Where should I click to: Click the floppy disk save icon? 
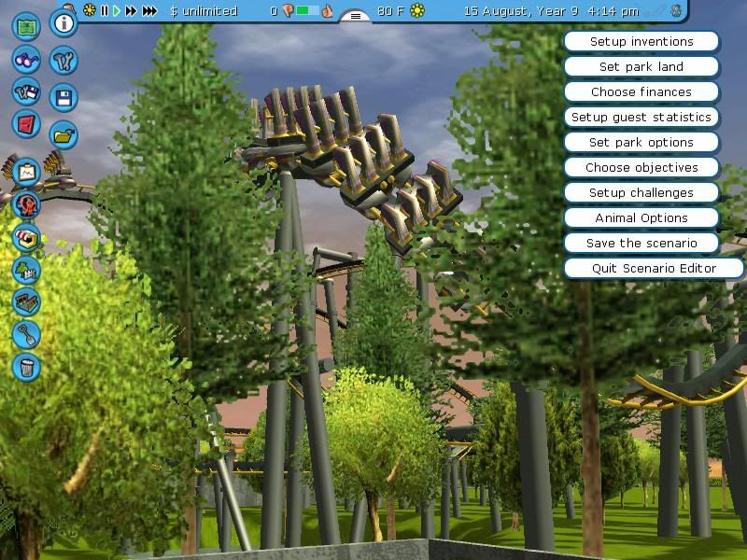coord(63,98)
